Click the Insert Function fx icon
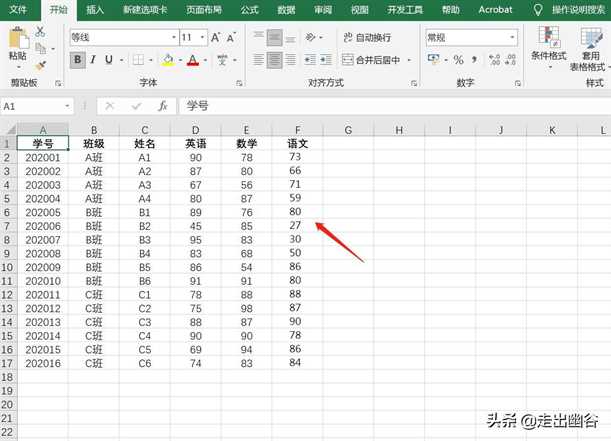 tap(163, 105)
